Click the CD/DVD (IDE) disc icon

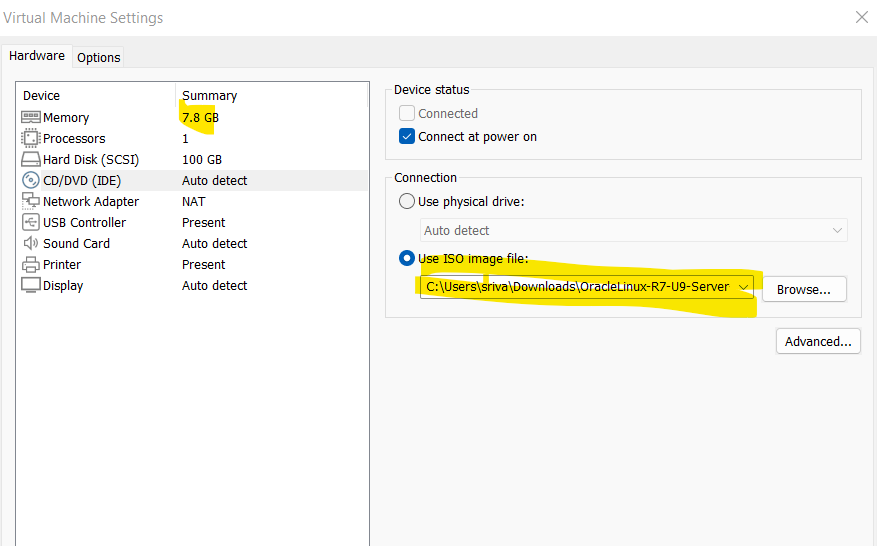31,180
